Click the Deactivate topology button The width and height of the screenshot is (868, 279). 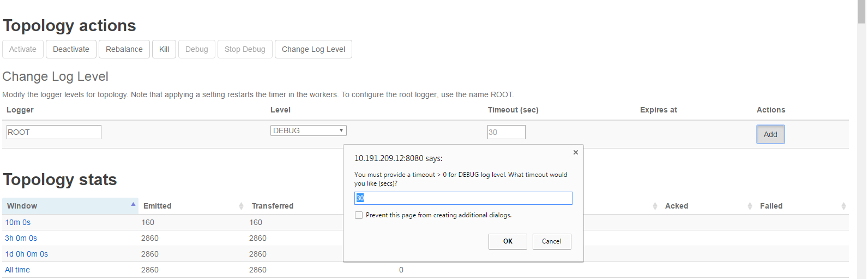click(x=71, y=49)
